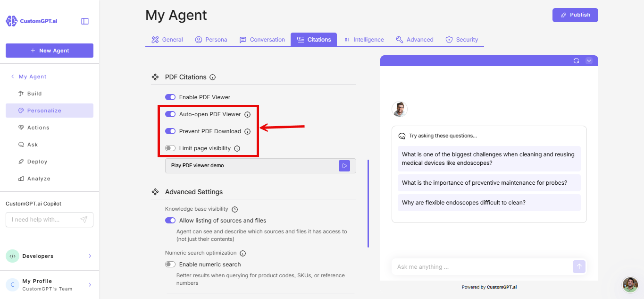Image resolution: width=644 pixels, height=299 pixels.
Task: Ask why flexible endoscopes are difficult to clean
Action: click(x=489, y=203)
